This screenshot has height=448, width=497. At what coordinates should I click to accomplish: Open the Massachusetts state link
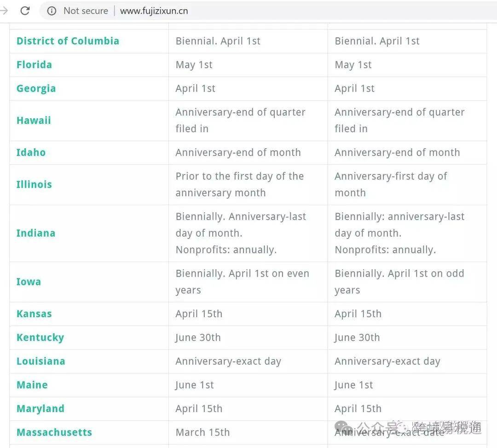[54, 432]
